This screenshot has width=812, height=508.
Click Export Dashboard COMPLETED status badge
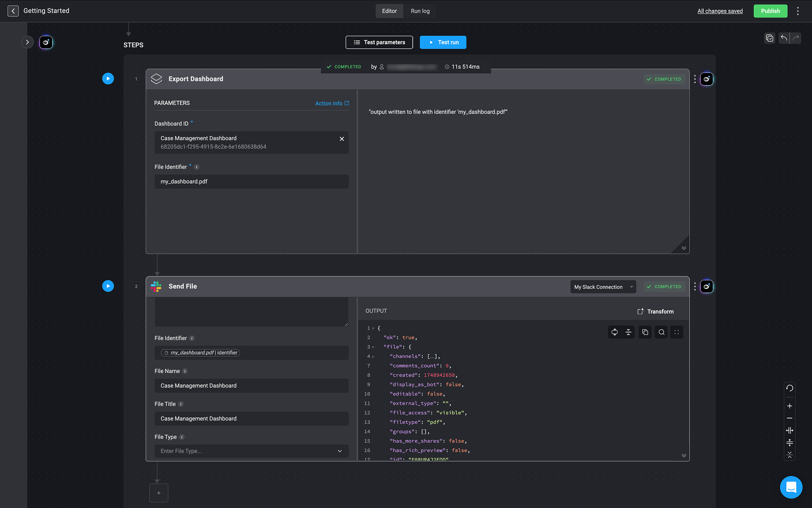664,79
